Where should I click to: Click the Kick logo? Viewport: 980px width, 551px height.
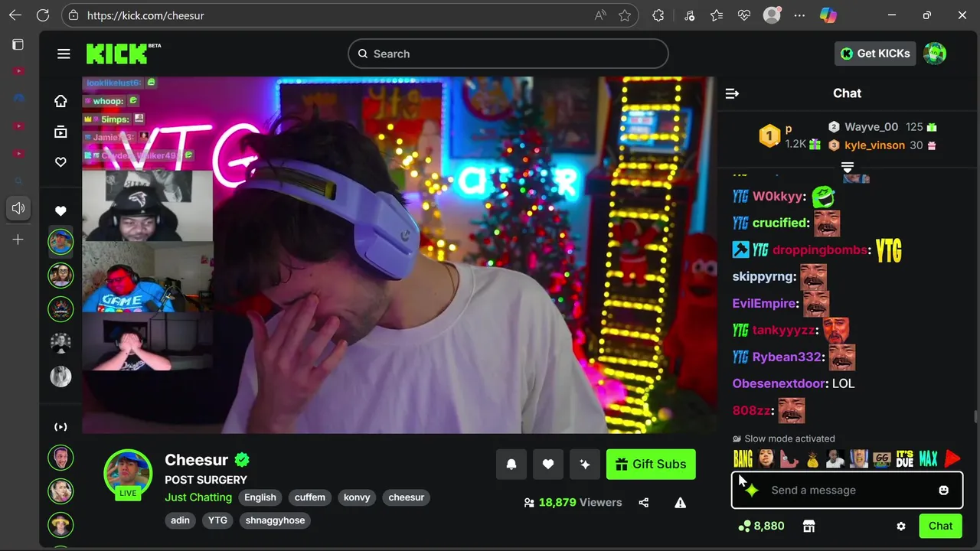123,54
